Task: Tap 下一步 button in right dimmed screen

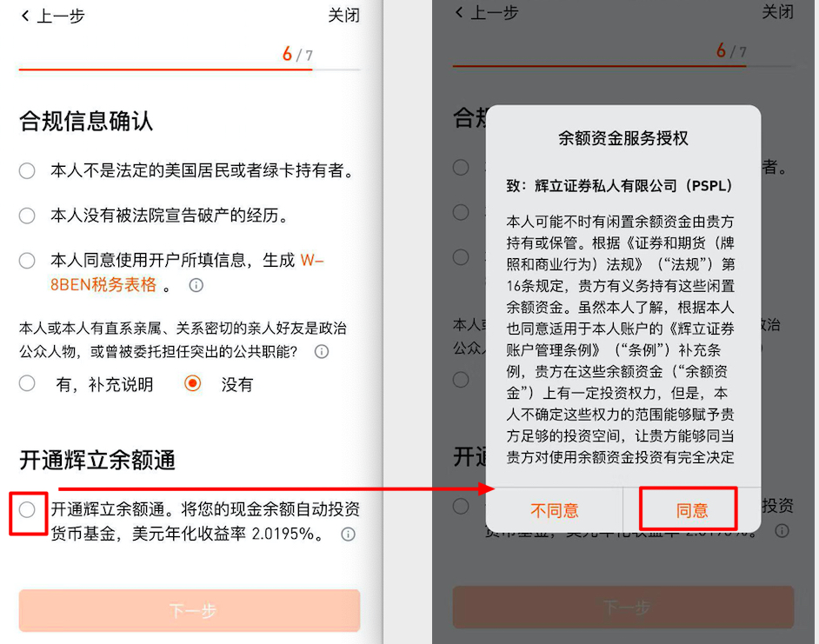Action: pyautogui.click(x=623, y=607)
